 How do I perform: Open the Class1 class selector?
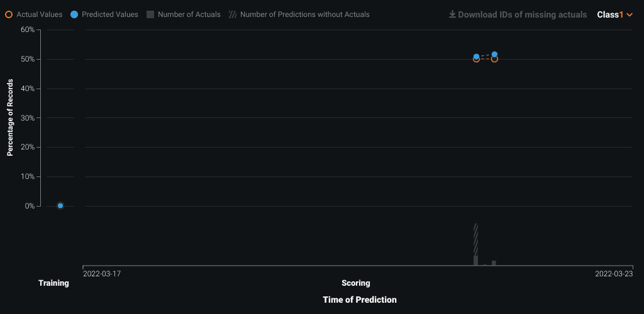click(x=615, y=14)
